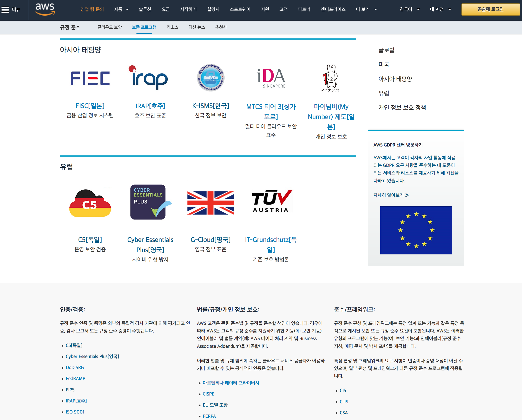Open 요금 in top navigation

coord(166,10)
